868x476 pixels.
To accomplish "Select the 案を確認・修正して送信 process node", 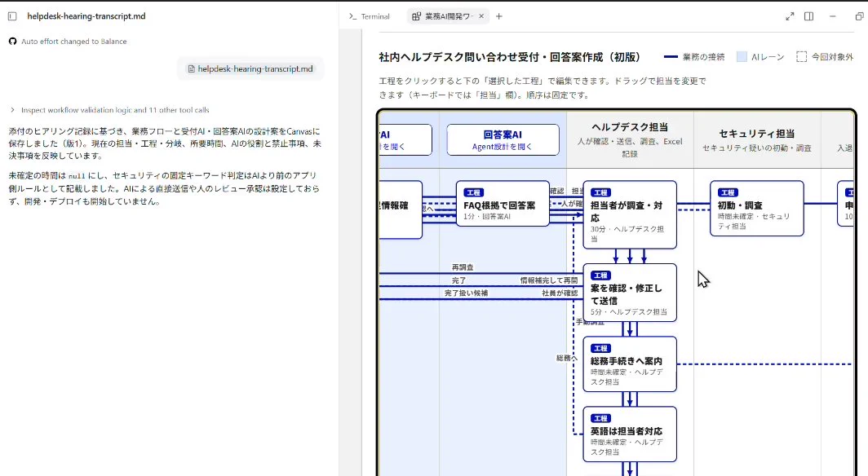I will [x=630, y=293].
